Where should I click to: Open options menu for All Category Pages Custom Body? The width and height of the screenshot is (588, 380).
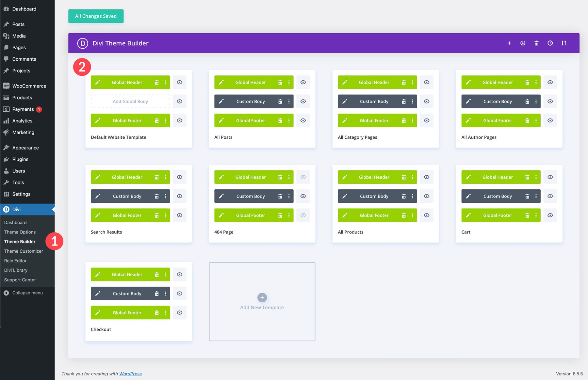412,101
